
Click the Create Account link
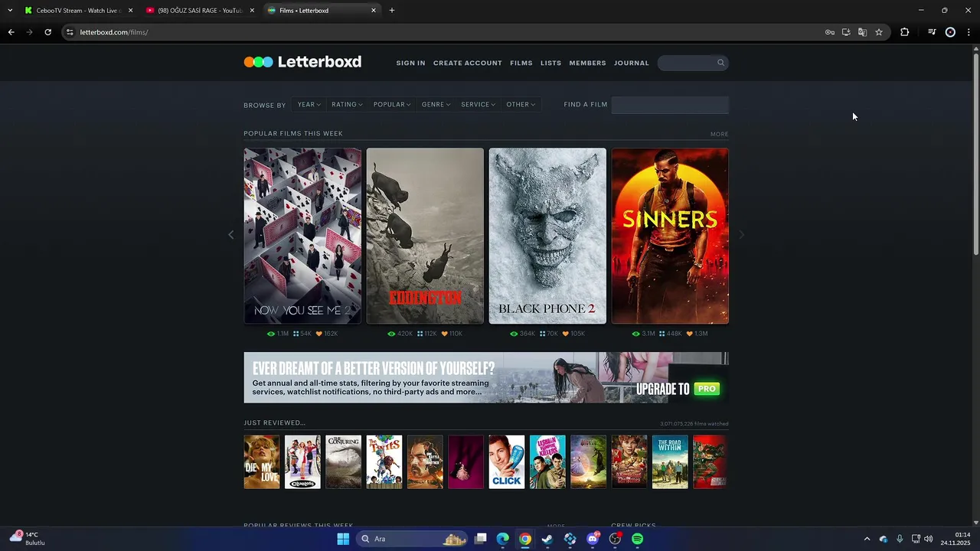click(468, 63)
